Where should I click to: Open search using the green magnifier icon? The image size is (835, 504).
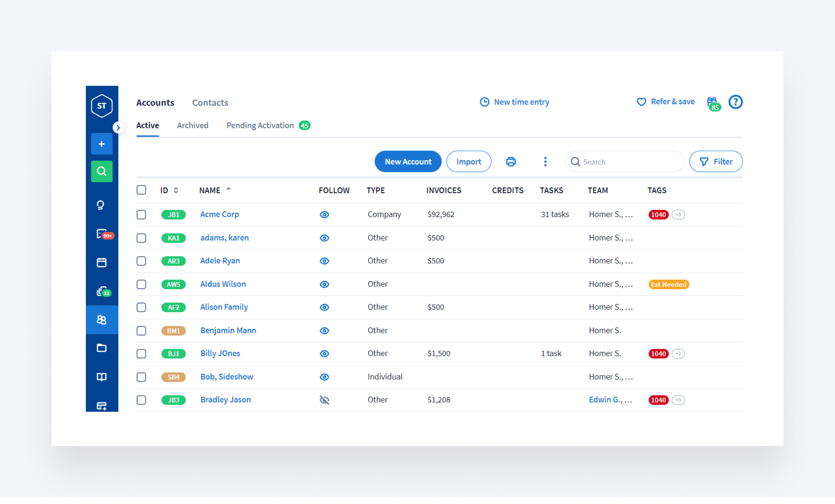[x=102, y=171]
